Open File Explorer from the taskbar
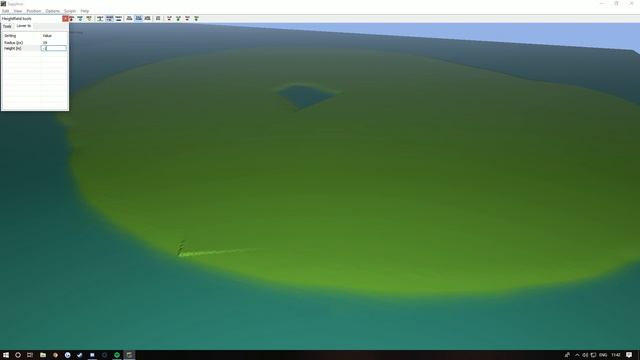 tap(42, 355)
